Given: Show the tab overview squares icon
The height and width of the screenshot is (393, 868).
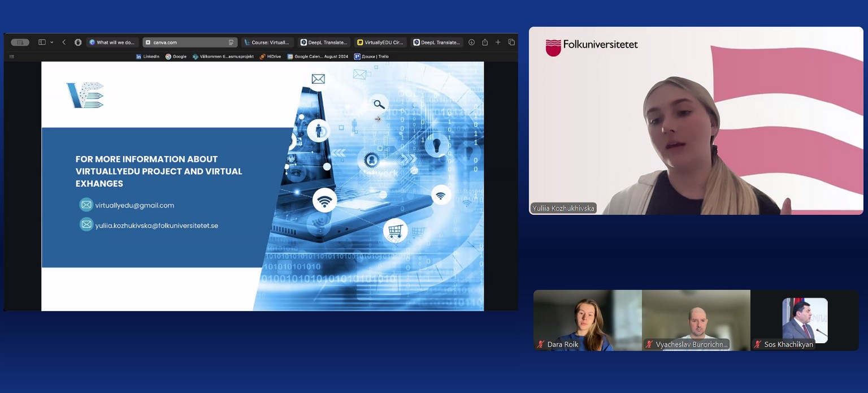Looking at the screenshot, I should (511, 42).
